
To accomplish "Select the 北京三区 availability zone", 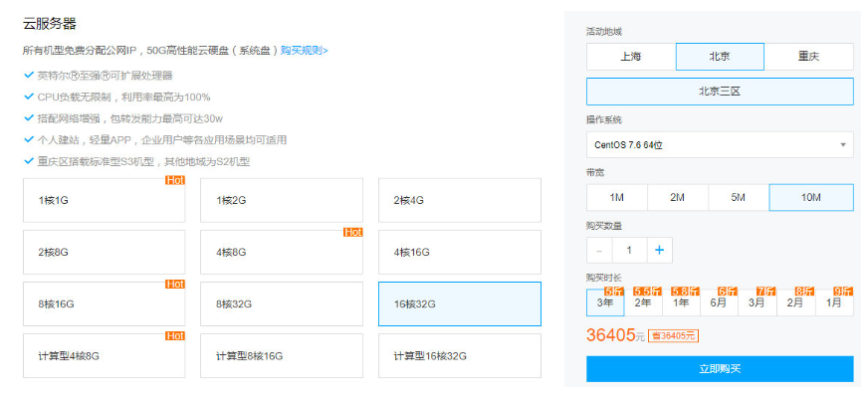I will [720, 92].
